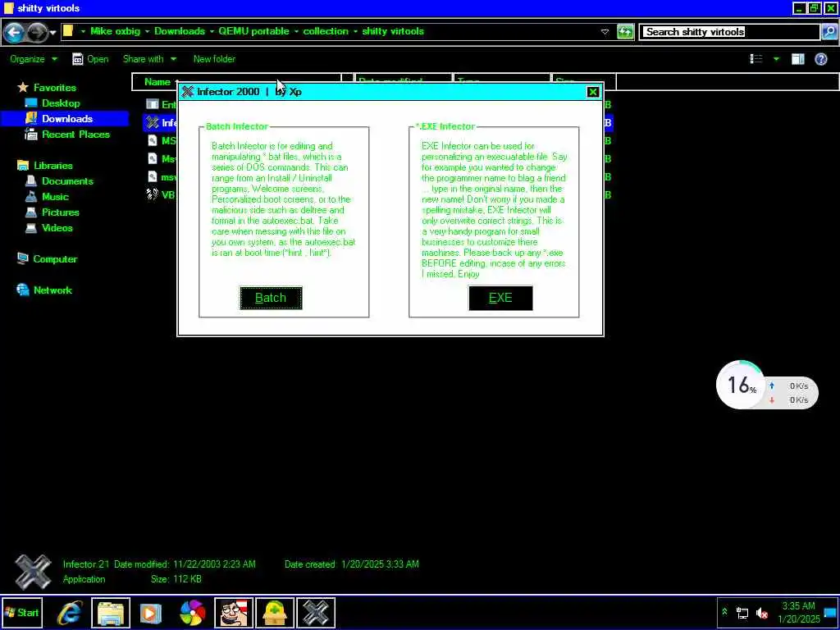Show hidden tray icons arrow
This screenshot has width=840, height=630.
pos(724,612)
